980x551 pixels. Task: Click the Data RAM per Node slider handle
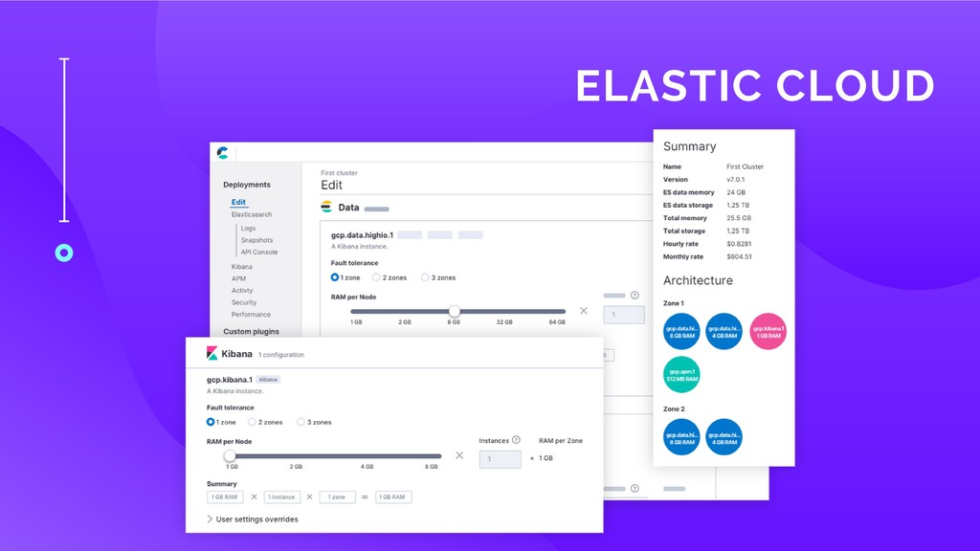tap(455, 311)
